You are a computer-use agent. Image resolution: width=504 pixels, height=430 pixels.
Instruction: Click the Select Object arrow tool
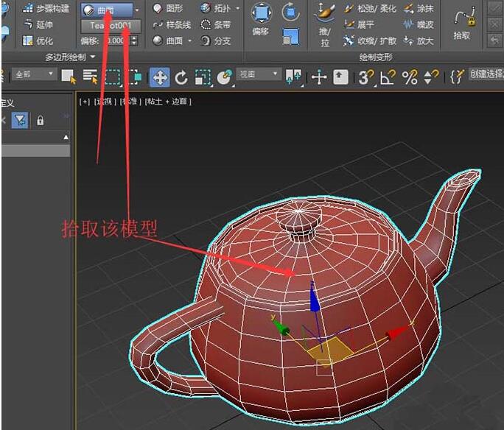pos(69,76)
